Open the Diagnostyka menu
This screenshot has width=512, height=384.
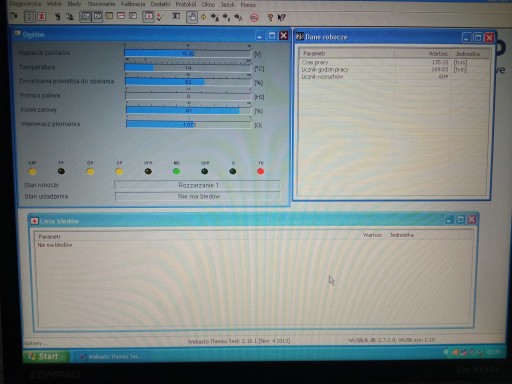point(25,4)
